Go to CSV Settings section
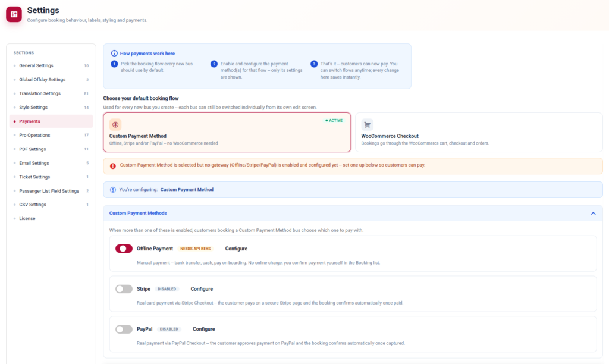609x364 pixels. pos(51,205)
